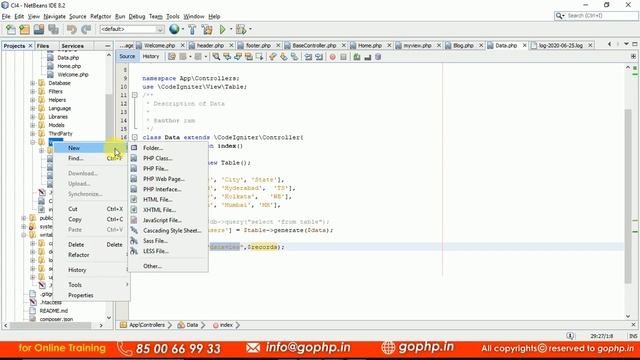Expand the public folder node
This screenshot has height=360, width=640.
tap(24, 218)
